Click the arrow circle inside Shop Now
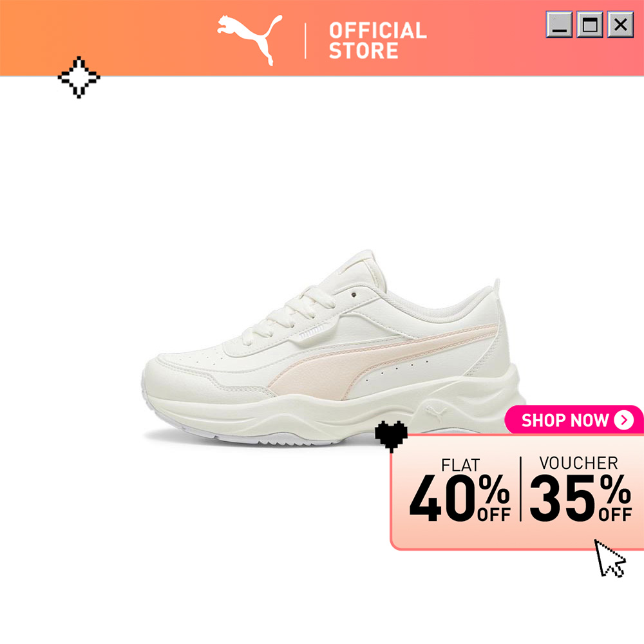 624,420
